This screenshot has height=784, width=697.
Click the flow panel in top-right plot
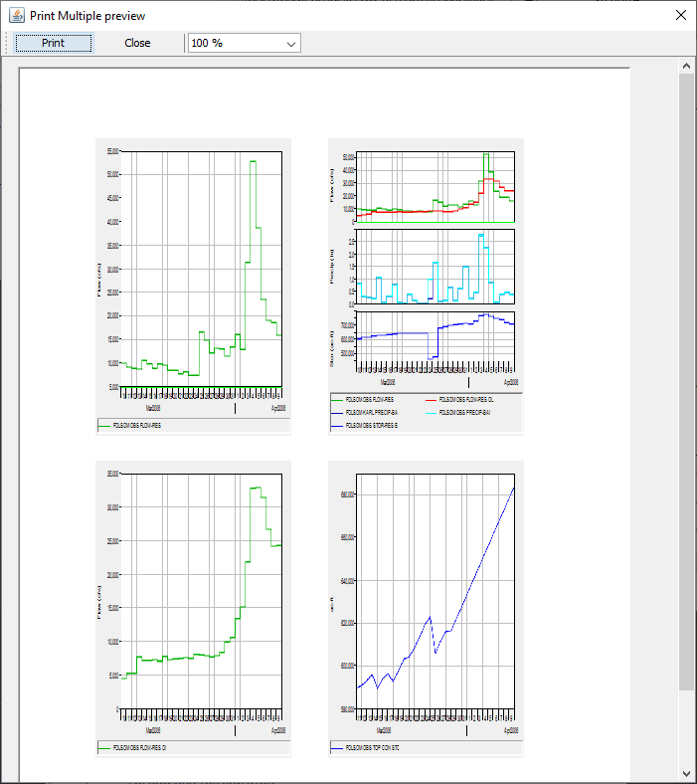click(x=436, y=187)
